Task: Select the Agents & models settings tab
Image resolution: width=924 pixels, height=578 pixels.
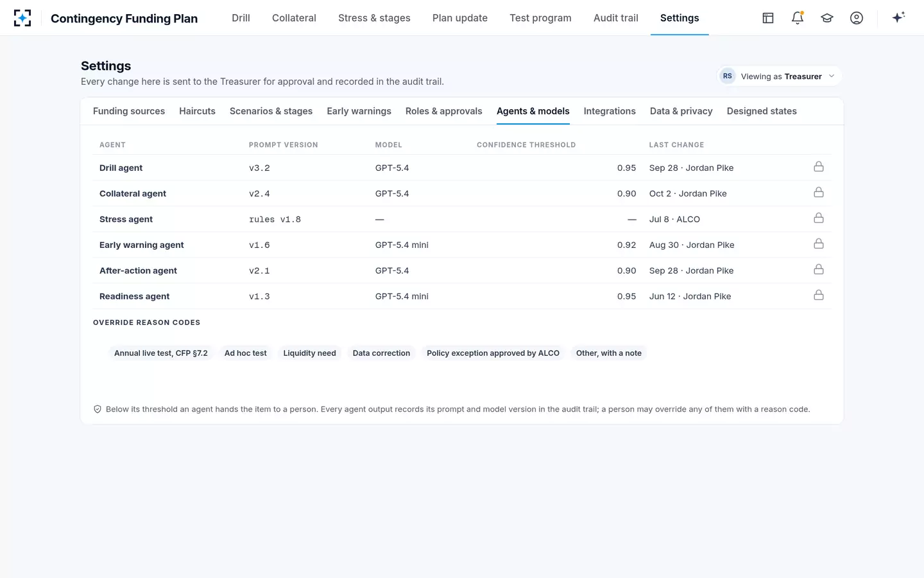Action: 533,111
